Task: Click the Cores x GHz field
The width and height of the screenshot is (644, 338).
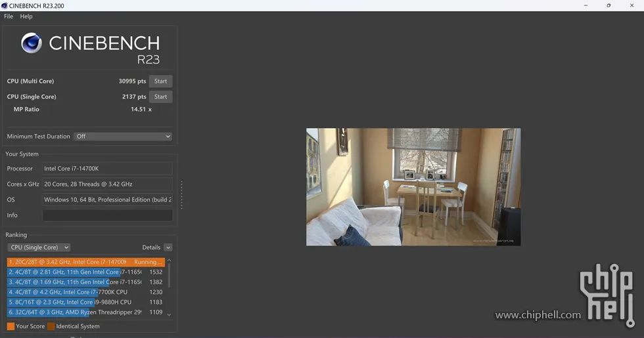Action: click(x=108, y=184)
